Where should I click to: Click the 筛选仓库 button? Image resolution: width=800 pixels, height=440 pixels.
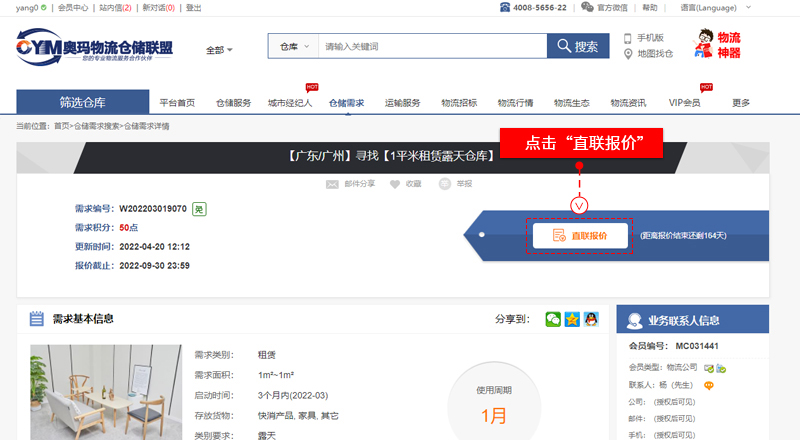point(81,102)
